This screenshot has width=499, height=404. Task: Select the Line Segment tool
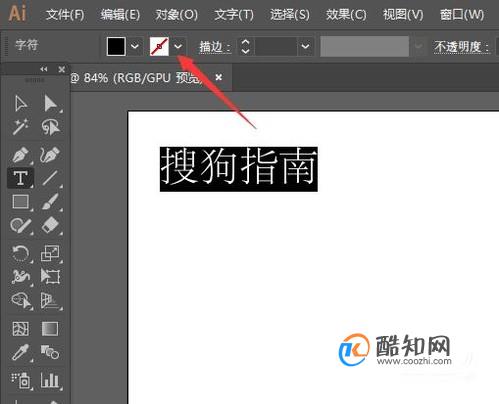50,178
